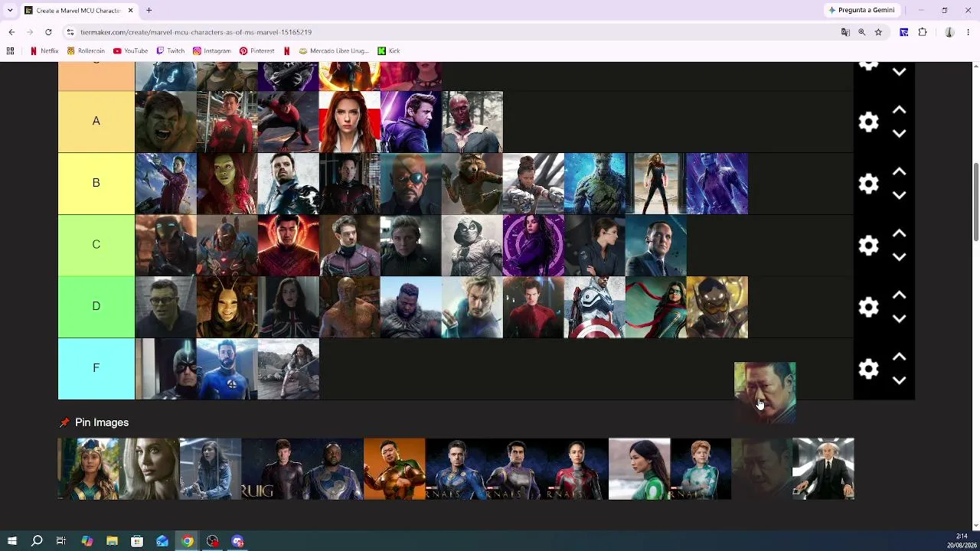Select the Druig image in Pin Images

pyautogui.click(x=272, y=468)
